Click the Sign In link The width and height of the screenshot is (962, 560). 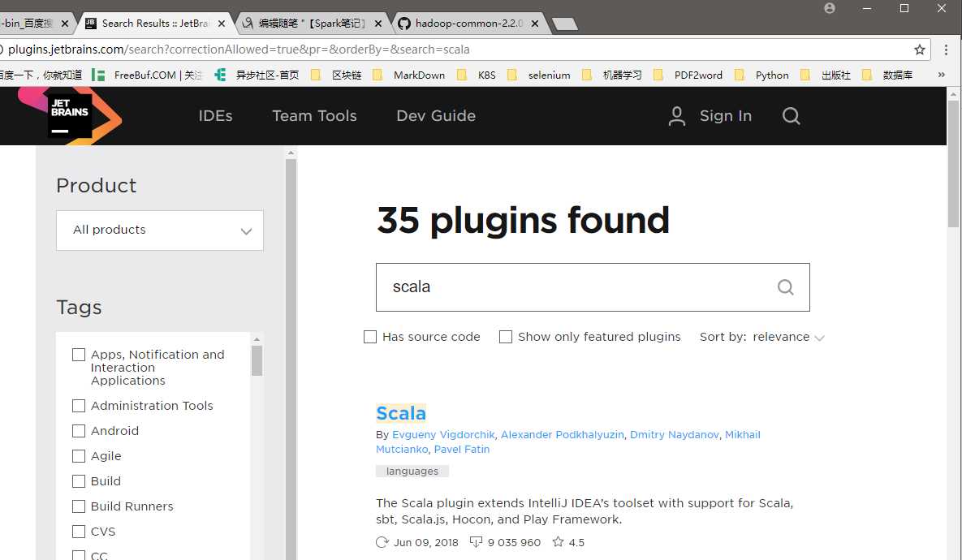click(725, 116)
